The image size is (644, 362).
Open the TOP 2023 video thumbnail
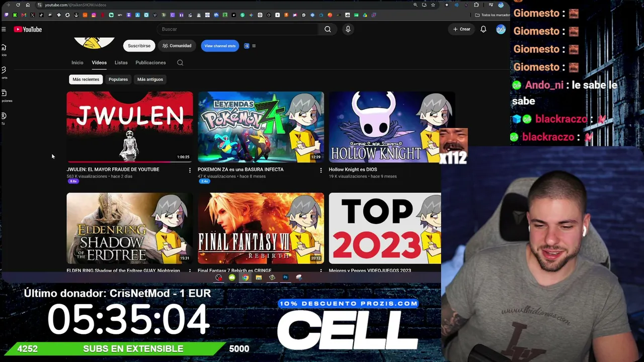(x=385, y=228)
